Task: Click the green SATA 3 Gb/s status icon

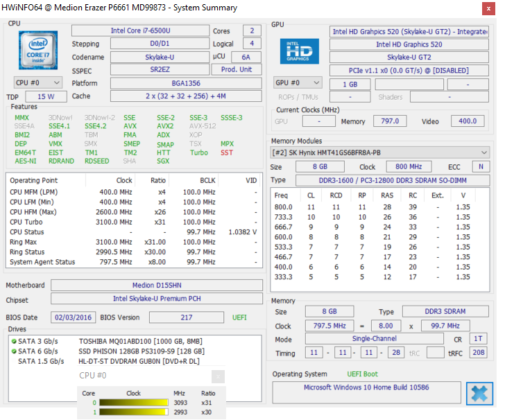Action: pos(14,341)
